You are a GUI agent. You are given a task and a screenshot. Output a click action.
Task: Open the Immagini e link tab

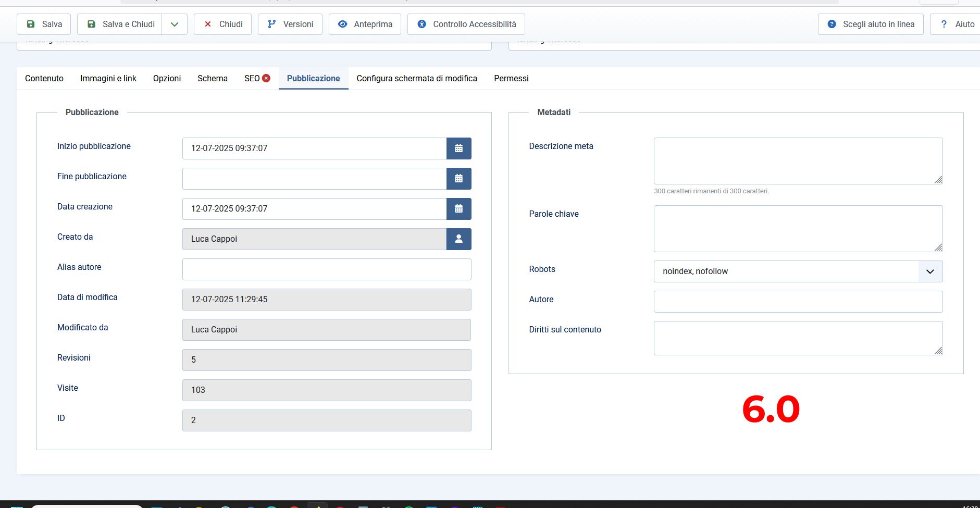click(108, 79)
